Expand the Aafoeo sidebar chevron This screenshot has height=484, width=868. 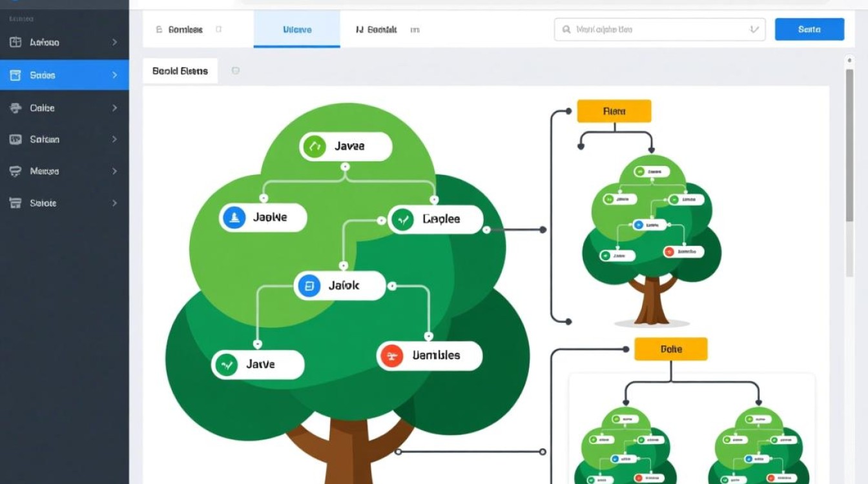tap(114, 43)
